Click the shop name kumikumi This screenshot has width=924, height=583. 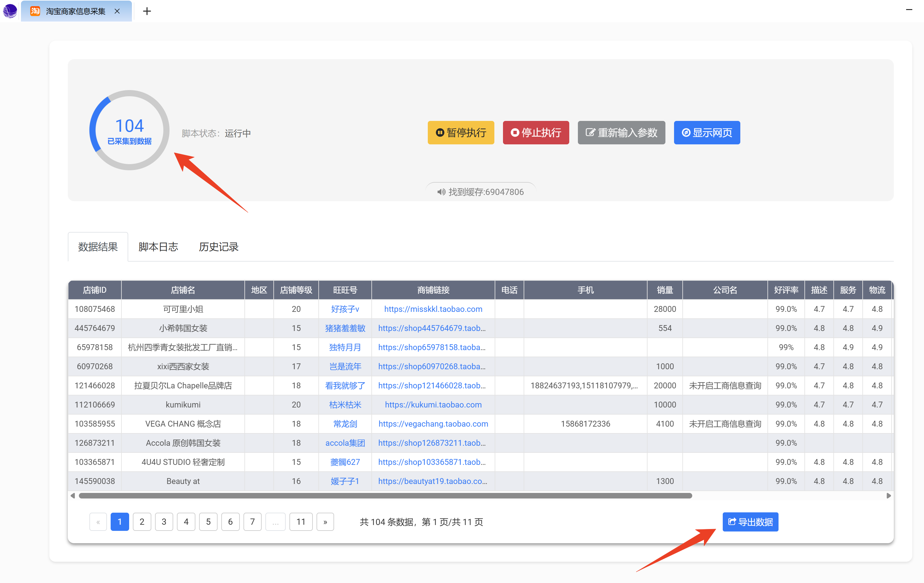tap(183, 405)
